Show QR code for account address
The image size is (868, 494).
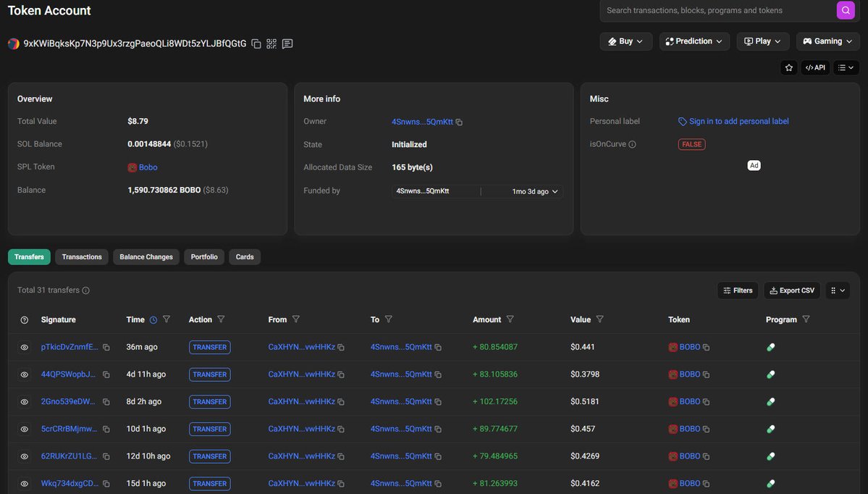point(271,43)
